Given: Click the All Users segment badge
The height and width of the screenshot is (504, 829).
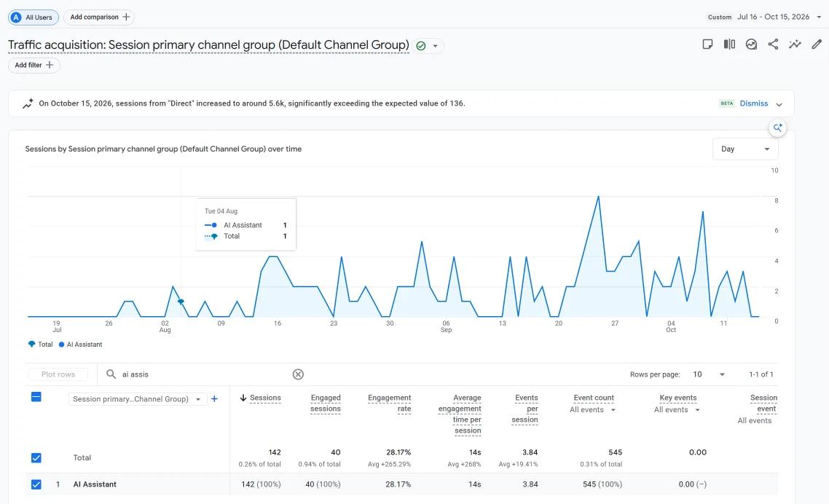Looking at the screenshot, I should pos(34,17).
